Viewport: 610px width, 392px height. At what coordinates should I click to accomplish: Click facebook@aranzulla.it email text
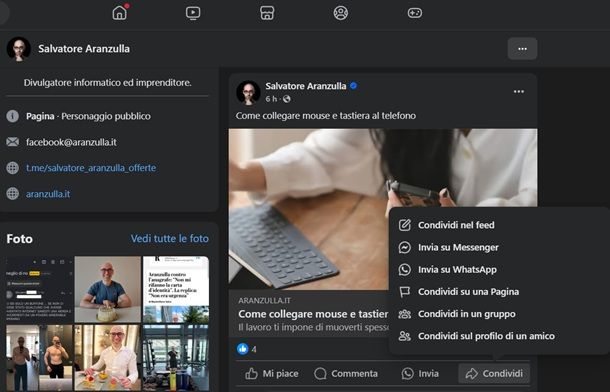pyautogui.click(x=71, y=142)
